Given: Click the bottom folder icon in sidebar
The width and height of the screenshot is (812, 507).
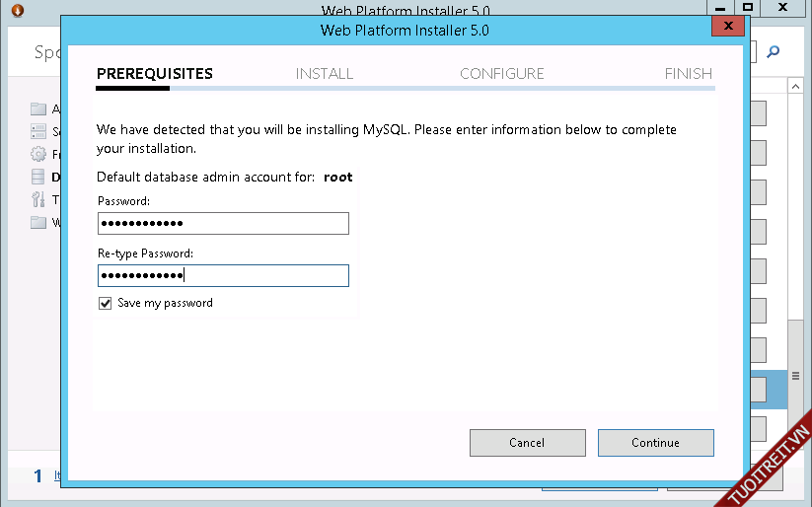Looking at the screenshot, I should (38, 223).
